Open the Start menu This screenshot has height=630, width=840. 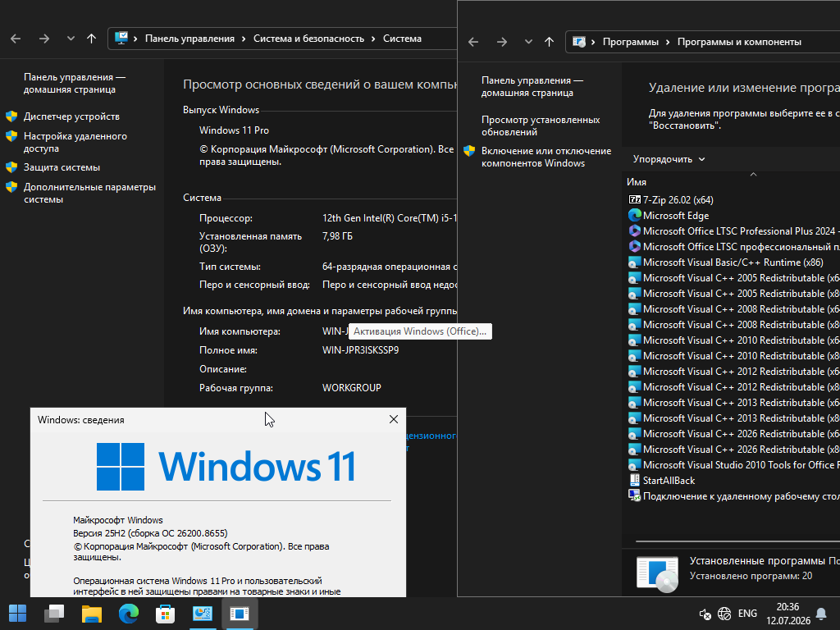[x=18, y=614]
